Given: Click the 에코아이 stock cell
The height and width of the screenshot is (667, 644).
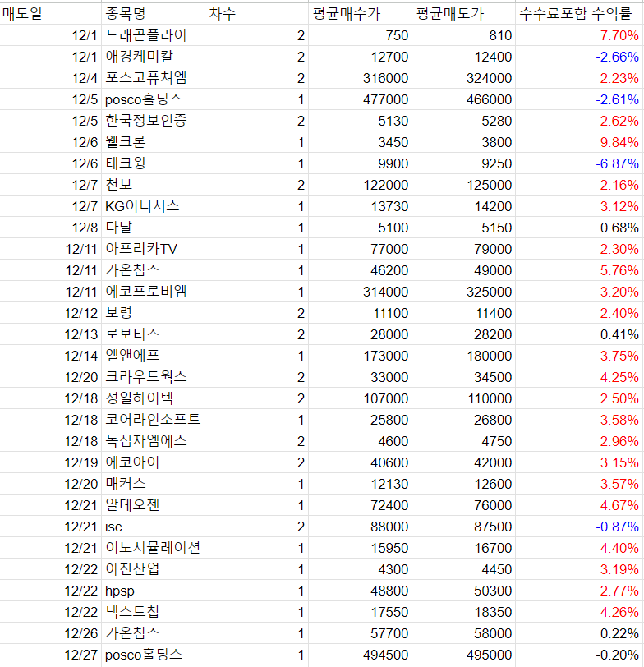Looking at the screenshot, I should point(153,462).
